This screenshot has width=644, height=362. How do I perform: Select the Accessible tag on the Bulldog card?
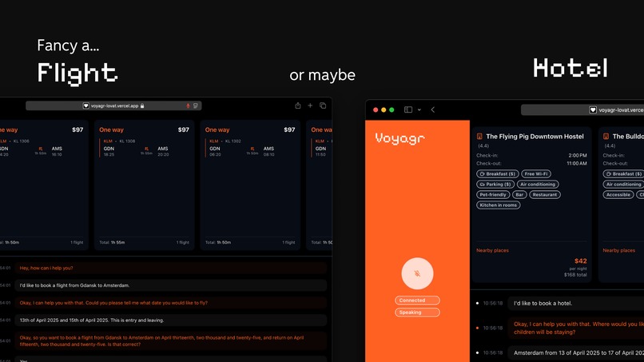point(618,195)
